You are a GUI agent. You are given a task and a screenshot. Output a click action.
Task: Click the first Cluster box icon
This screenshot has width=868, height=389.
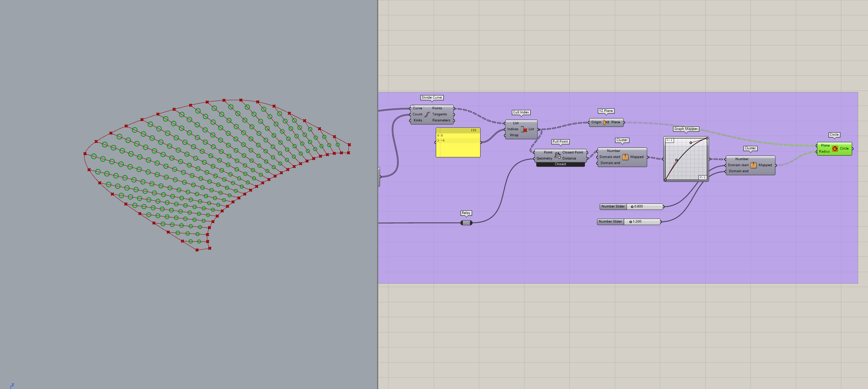625,157
